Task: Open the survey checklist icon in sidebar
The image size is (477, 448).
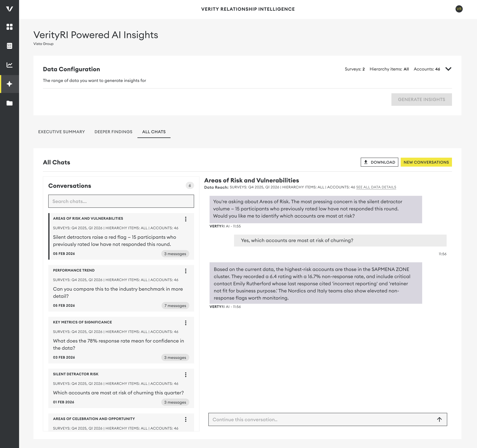Action: 9,46
